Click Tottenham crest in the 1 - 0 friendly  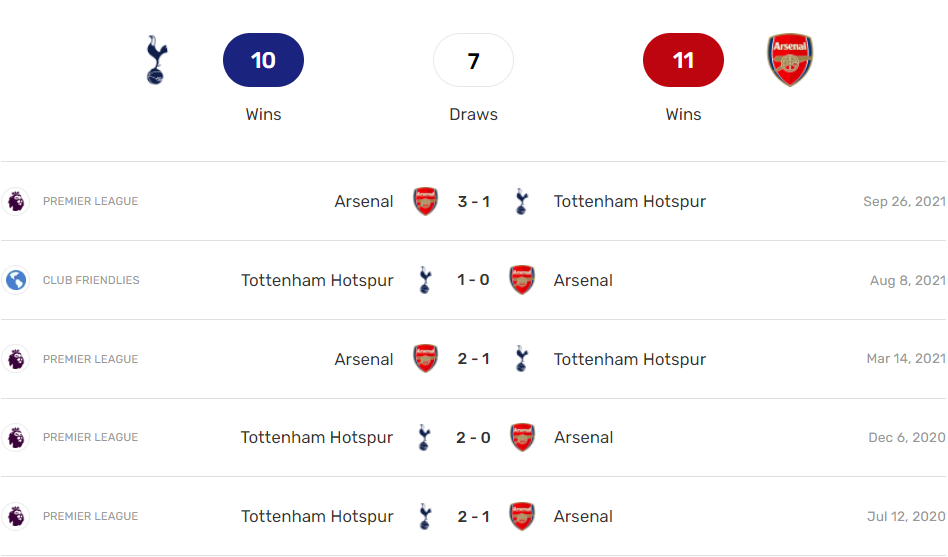click(425, 280)
